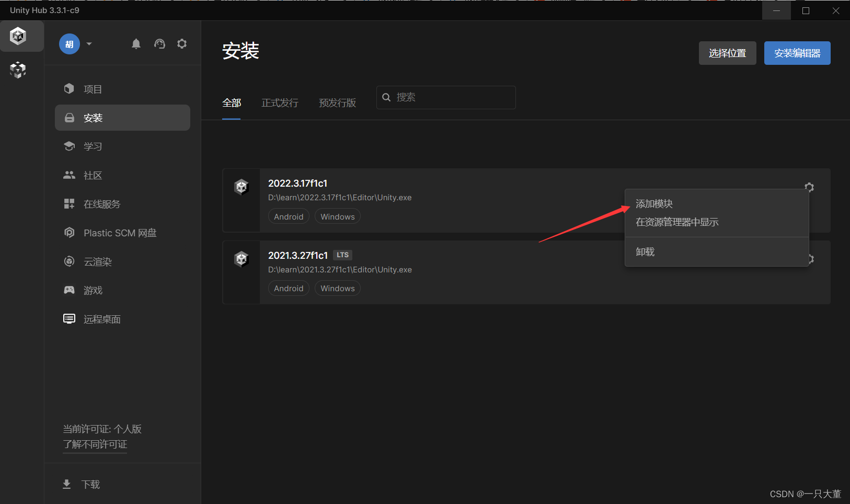Screen dimensions: 850x504
Task: Open 游戏 section
Action: (x=122, y=290)
